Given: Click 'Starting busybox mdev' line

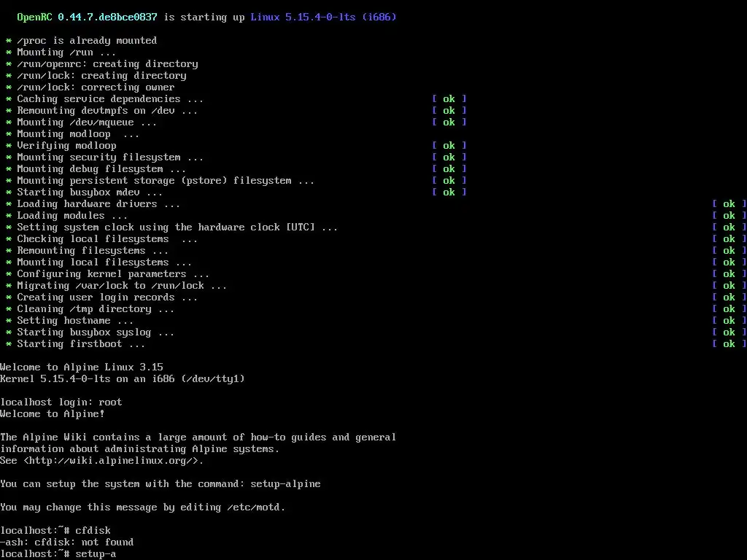Looking at the screenshot, I should [x=90, y=192].
